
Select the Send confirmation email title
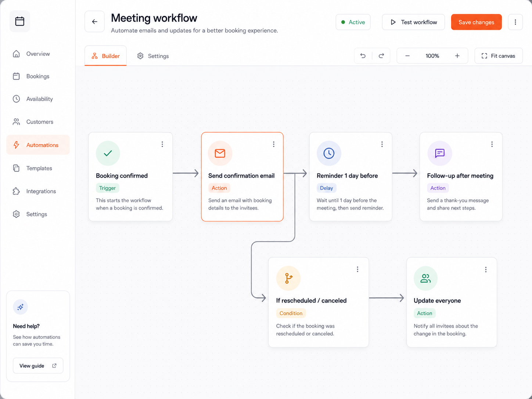pyautogui.click(x=241, y=176)
